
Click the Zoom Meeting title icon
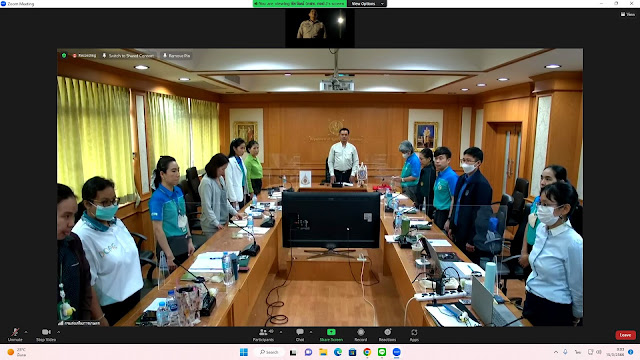click(x=3, y=4)
